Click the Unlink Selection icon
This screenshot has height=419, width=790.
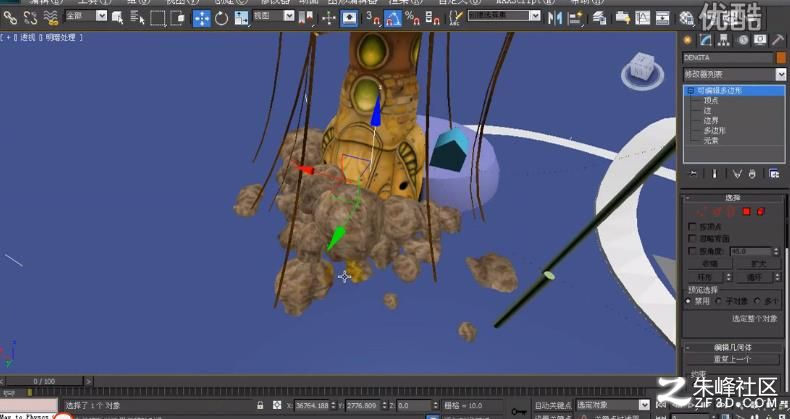pos(30,18)
